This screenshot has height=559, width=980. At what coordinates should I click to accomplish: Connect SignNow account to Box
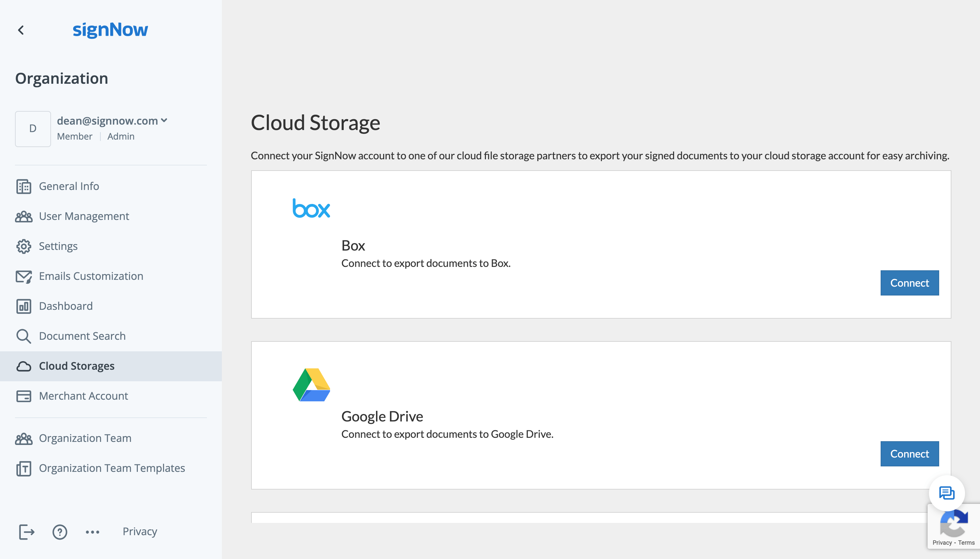click(910, 283)
